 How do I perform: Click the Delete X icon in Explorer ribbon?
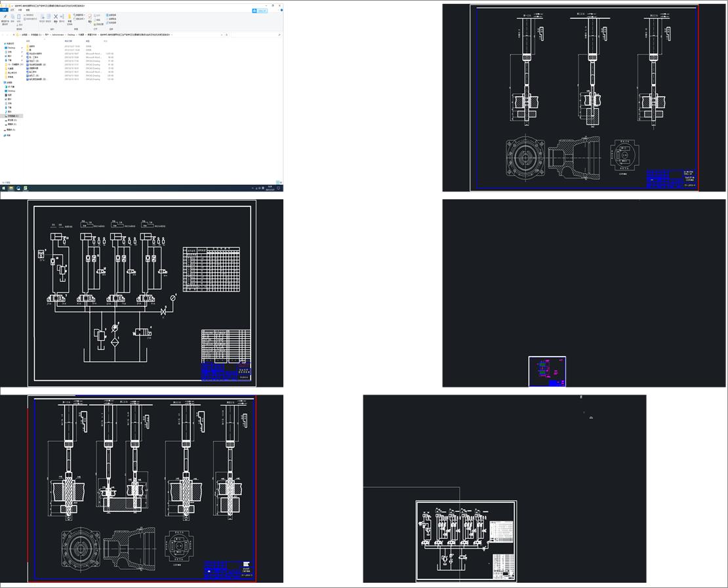(56, 16)
